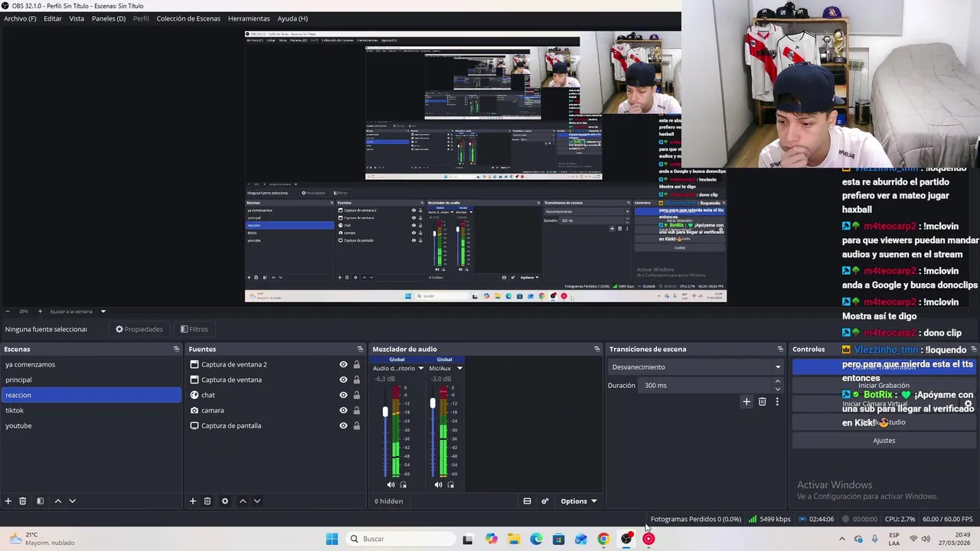Viewport: 980px width, 551px height.
Task: Open advanced audio properties gears icon
Action: click(545, 501)
